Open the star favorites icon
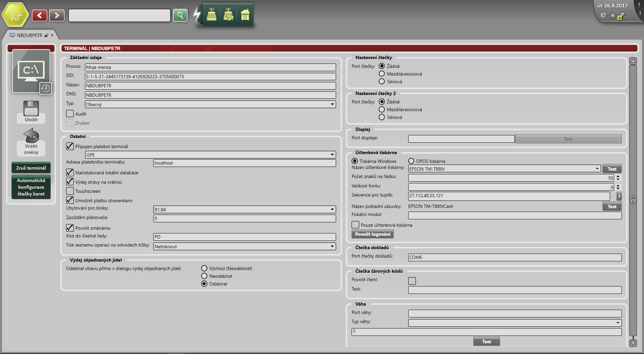Screen dimensions: 644x354 [612, 15]
